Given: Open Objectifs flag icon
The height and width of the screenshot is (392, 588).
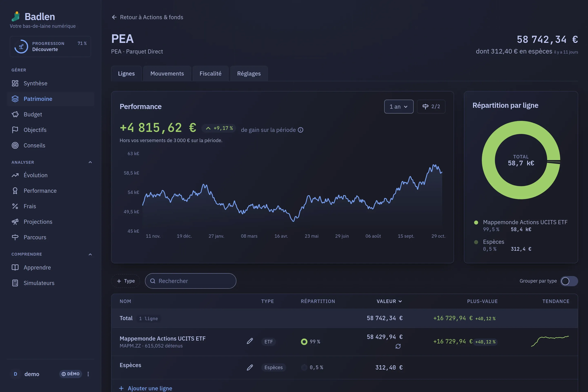Looking at the screenshot, I should (x=15, y=130).
